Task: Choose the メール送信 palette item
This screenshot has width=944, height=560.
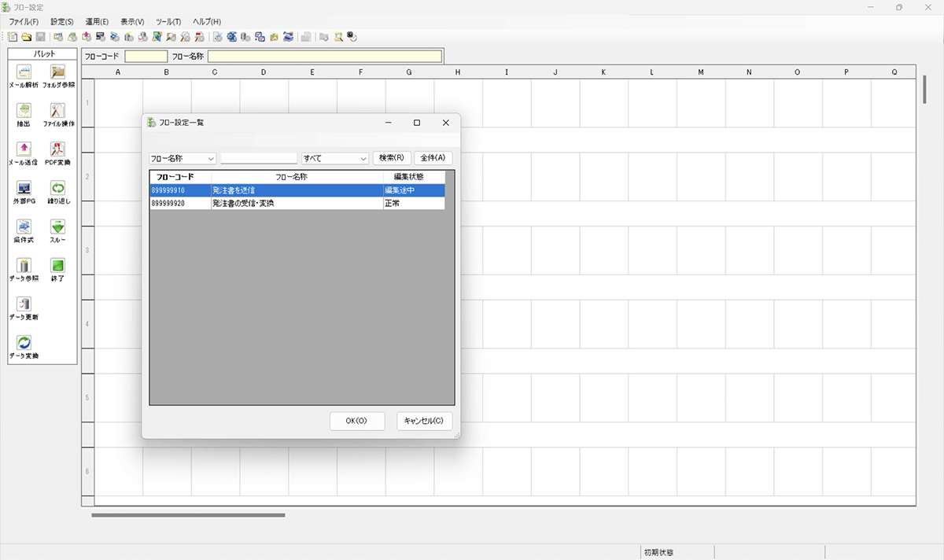Action: [24, 149]
